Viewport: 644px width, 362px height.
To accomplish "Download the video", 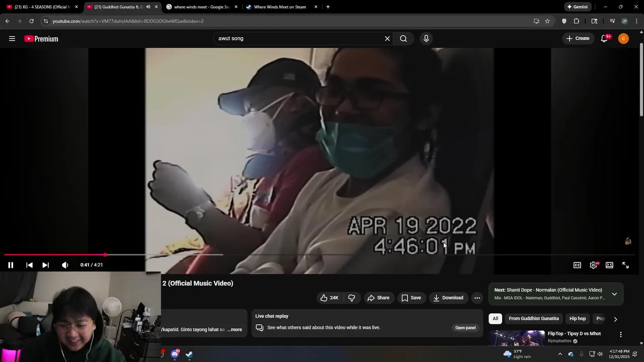I will point(448,298).
